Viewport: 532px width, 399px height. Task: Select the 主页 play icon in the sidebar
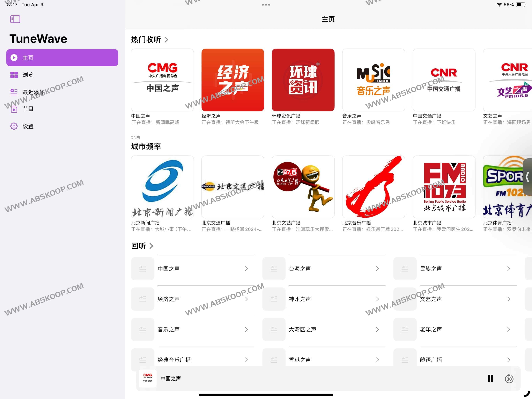[x=14, y=57]
